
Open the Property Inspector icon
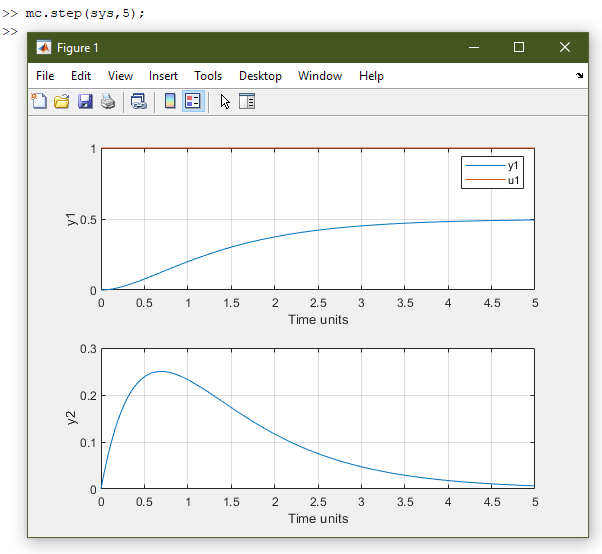tap(247, 102)
